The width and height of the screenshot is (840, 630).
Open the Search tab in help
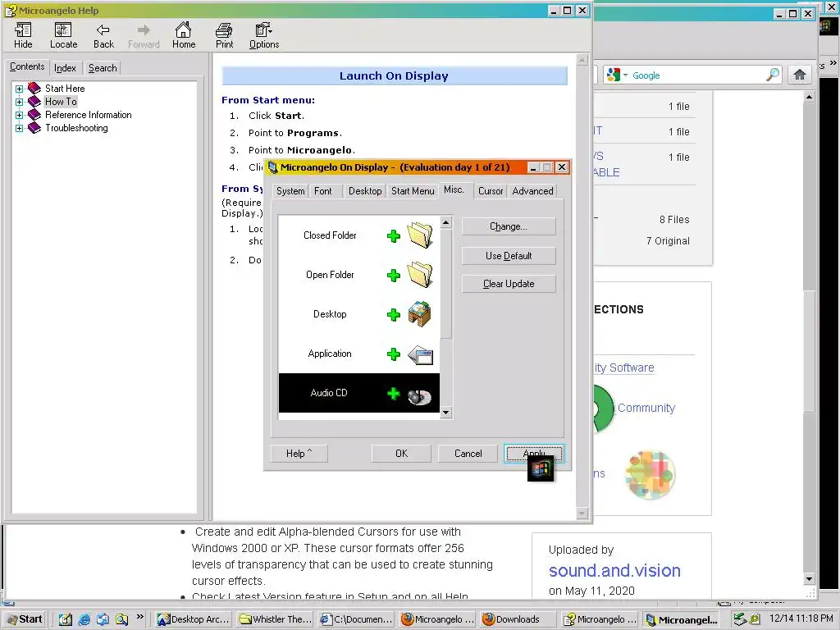(x=103, y=68)
